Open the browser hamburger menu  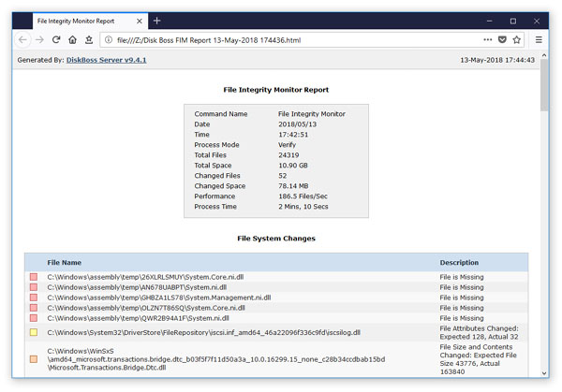click(539, 39)
